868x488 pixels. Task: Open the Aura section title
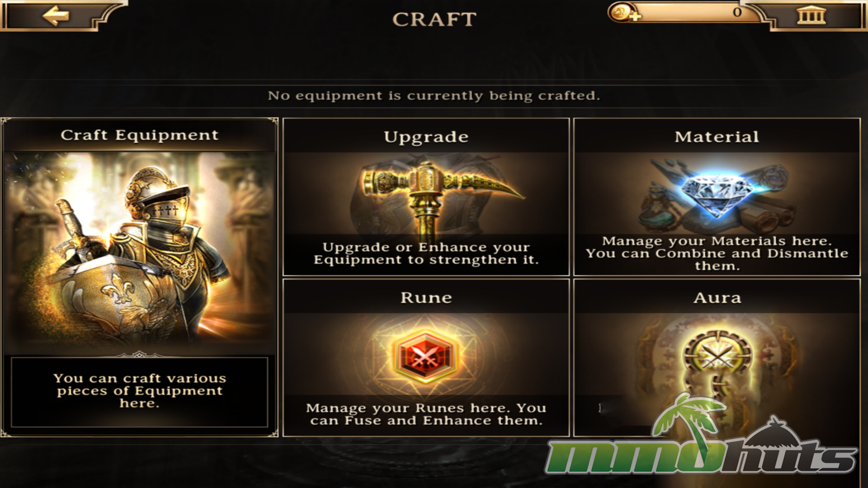coord(717,298)
